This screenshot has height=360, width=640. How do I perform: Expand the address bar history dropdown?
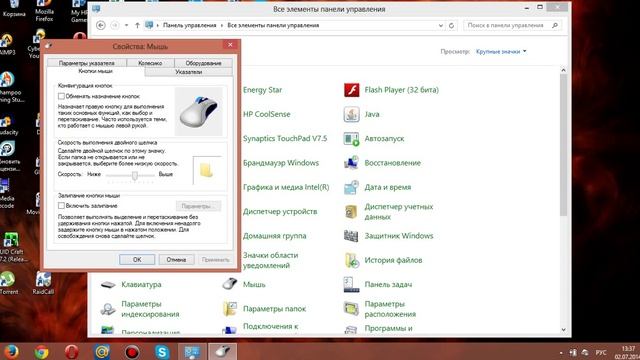point(441,25)
